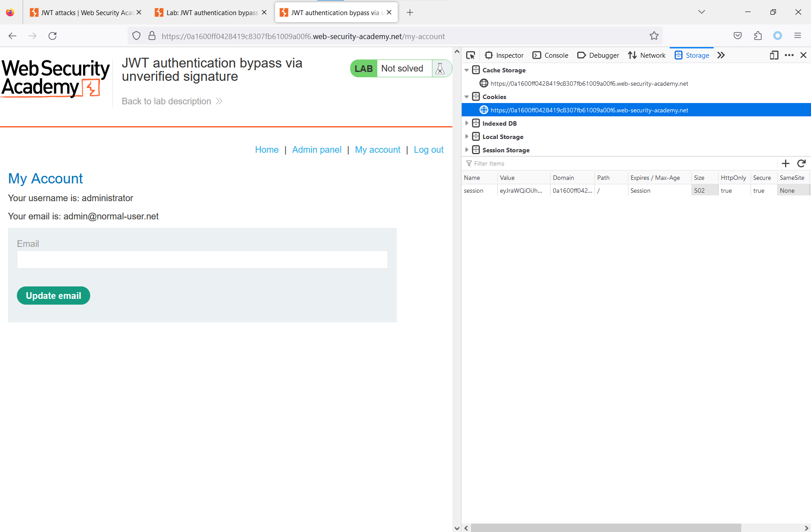Open DevTools customize three-dots menu

point(789,55)
